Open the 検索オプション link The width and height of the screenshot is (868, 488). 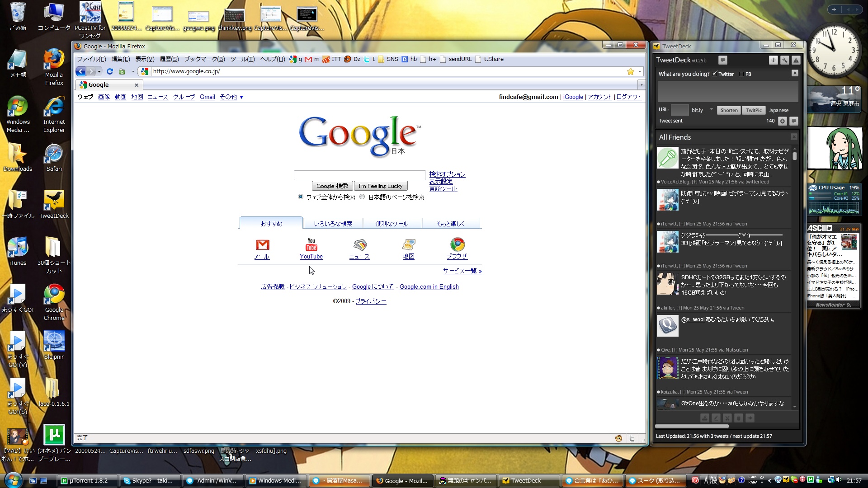point(447,174)
